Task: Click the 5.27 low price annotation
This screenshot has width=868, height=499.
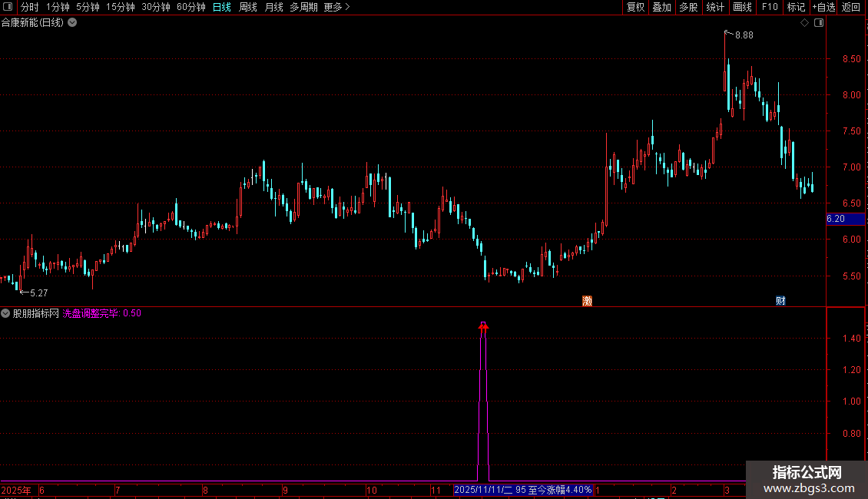Action: 38,293
